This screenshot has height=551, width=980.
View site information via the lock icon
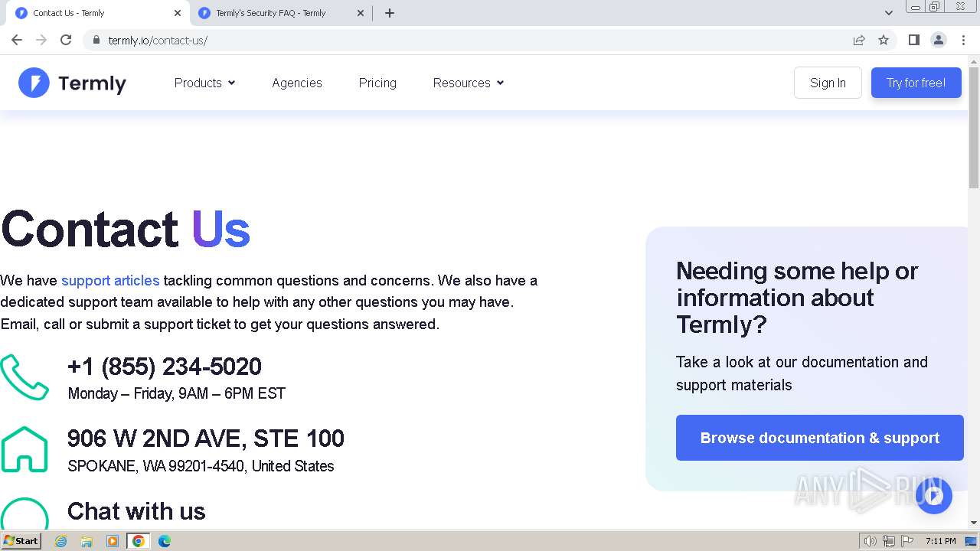(x=96, y=40)
